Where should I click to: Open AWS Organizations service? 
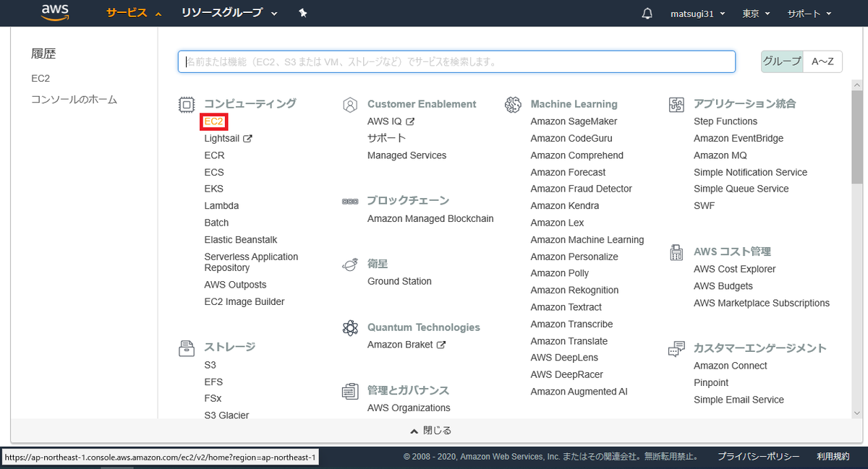point(409,408)
